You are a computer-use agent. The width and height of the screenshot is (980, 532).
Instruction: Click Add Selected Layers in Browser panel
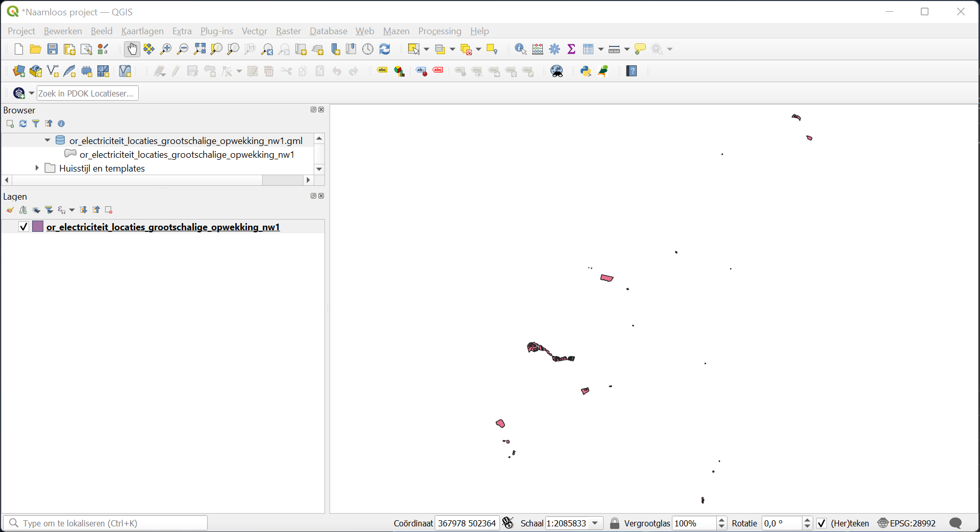click(10, 124)
